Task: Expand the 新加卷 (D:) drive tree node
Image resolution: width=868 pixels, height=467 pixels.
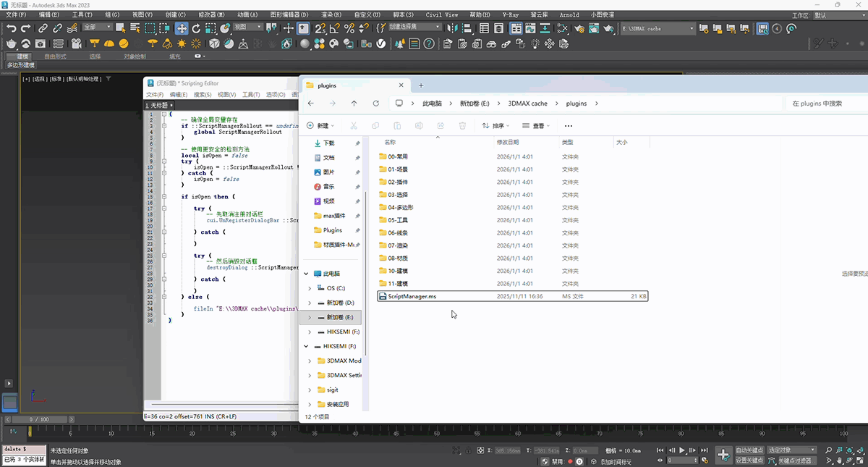Action: [x=310, y=303]
